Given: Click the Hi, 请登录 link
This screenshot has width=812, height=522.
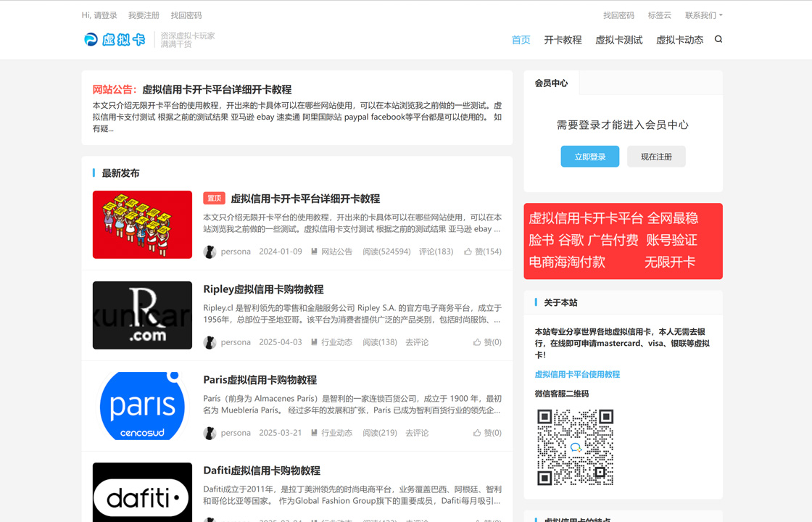Looking at the screenshot, I should 99,15.
